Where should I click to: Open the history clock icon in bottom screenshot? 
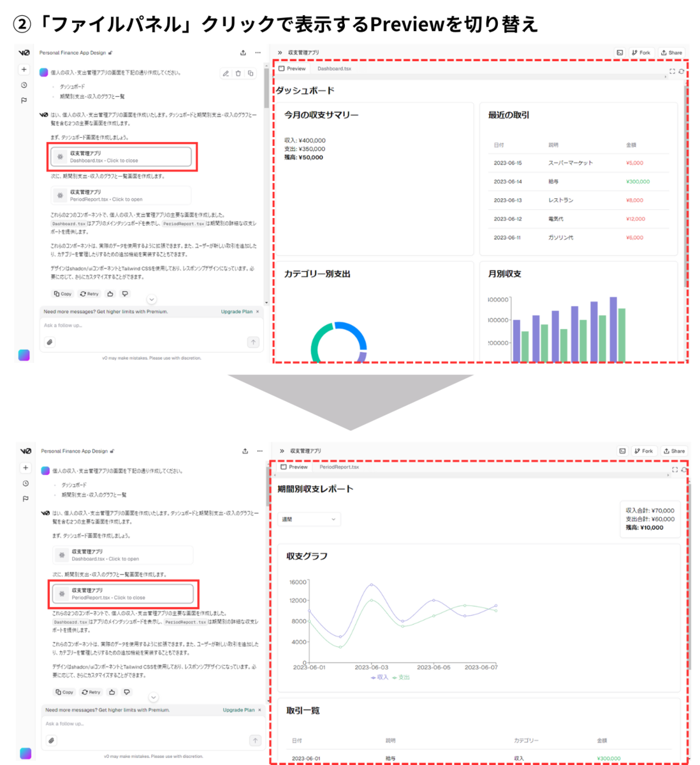[x=26, y=483]
